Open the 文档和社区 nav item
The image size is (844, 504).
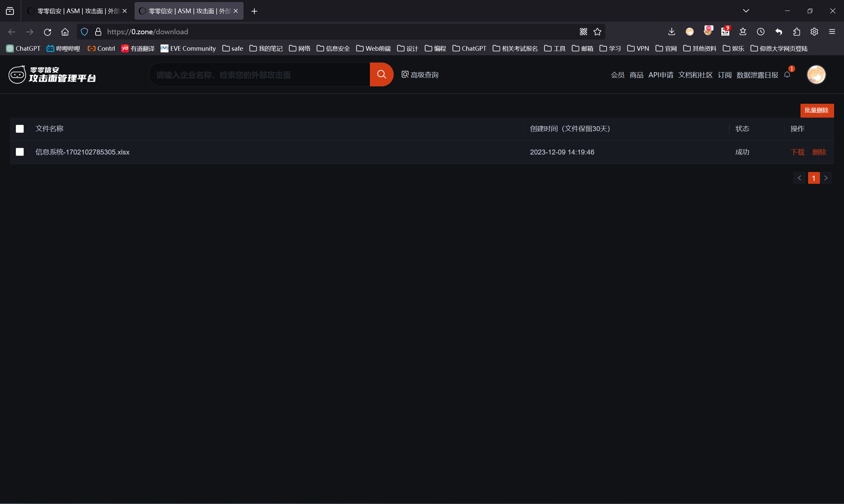pos(695,75)
